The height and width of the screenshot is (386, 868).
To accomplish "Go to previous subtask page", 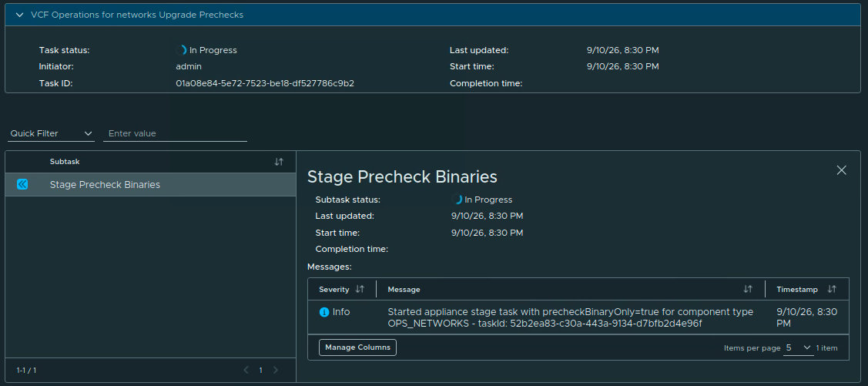I will click(x=246, y=370).
